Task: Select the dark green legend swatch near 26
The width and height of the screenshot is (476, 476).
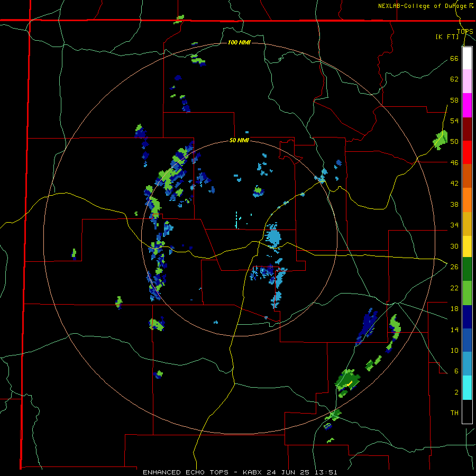Action: [467, 269]
